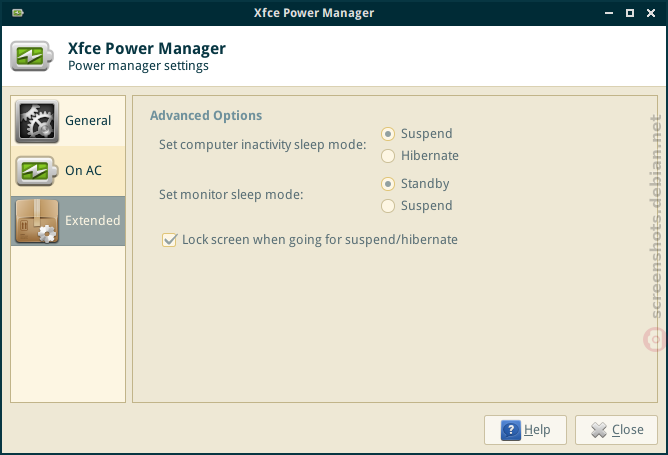Click the General gear icon

tap(37, 121)
